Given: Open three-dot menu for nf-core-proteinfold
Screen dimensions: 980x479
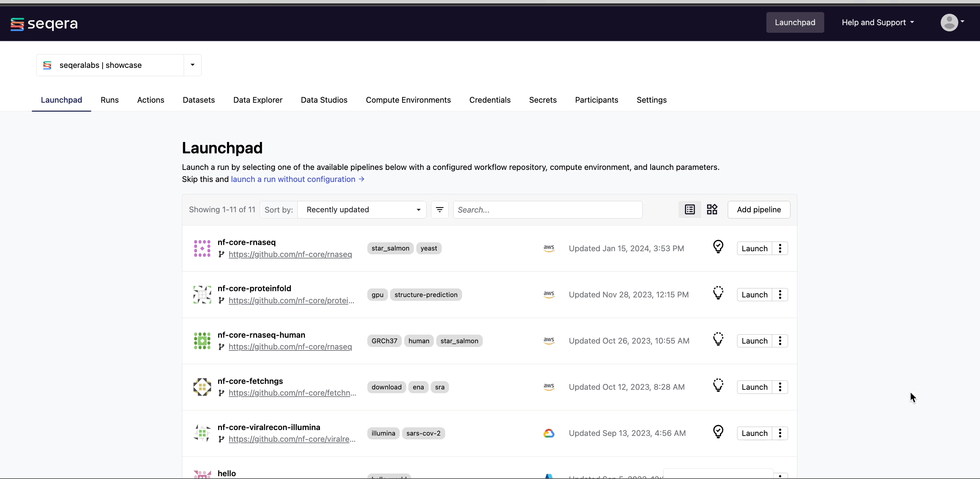Looking at the screenshot, I should click(x=780, y=295).
